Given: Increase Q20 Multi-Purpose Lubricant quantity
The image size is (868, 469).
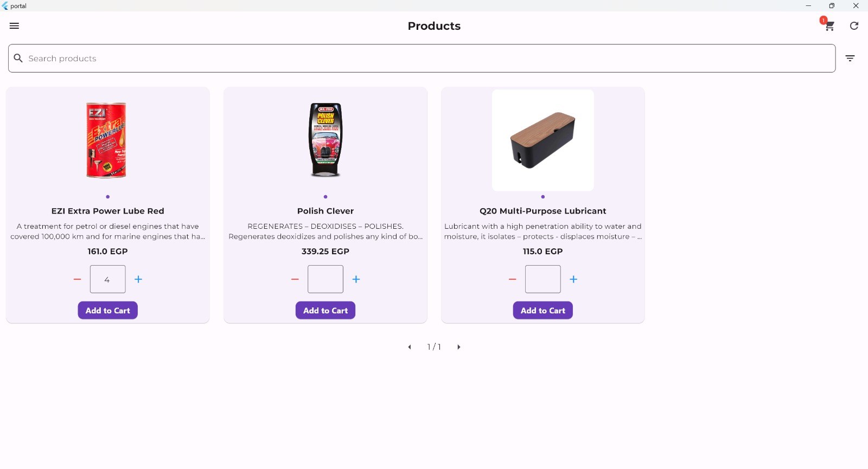Looking at the screenshot, I should (x=573, y=279).
